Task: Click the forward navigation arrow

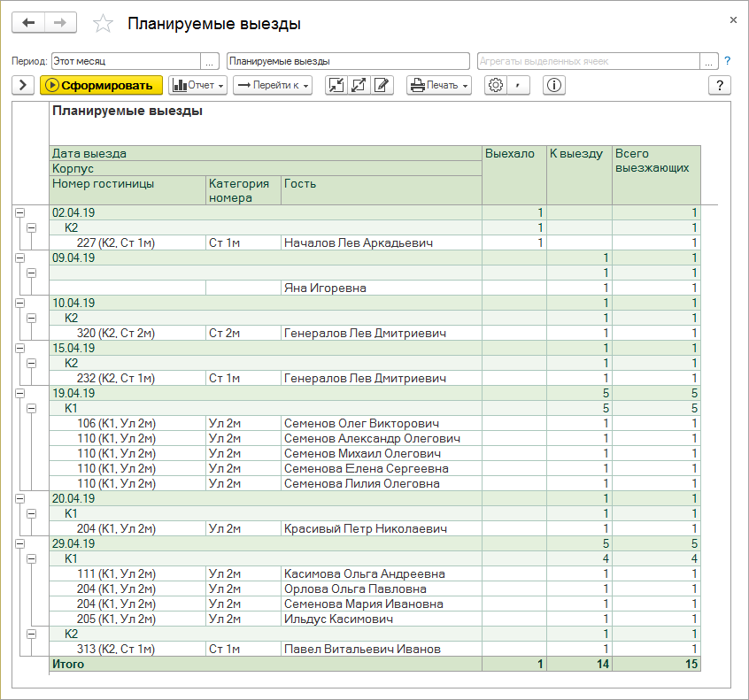Action: (x=60, y=24)
